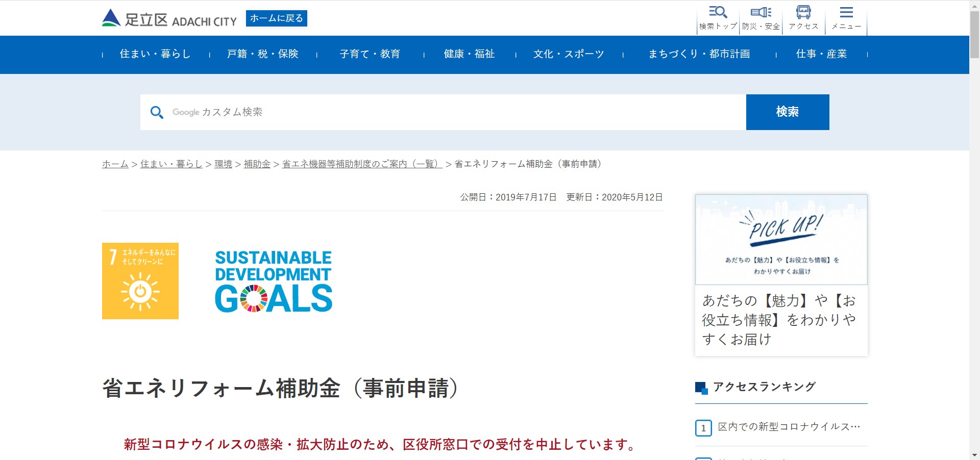Select 健康・福祉 in navigation bar
Viewport: 980px width, 460px height.
[469, 54]
